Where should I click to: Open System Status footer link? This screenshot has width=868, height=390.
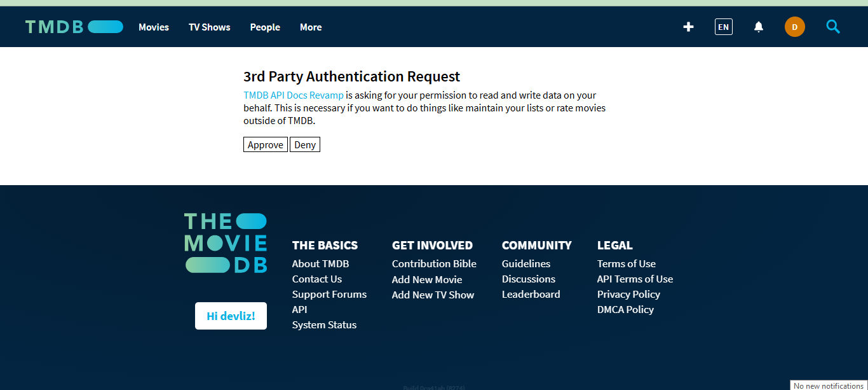(324, 324)
